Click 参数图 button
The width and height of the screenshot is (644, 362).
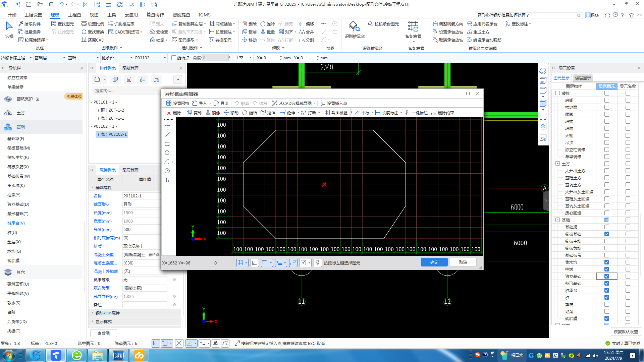click(104, 333)
